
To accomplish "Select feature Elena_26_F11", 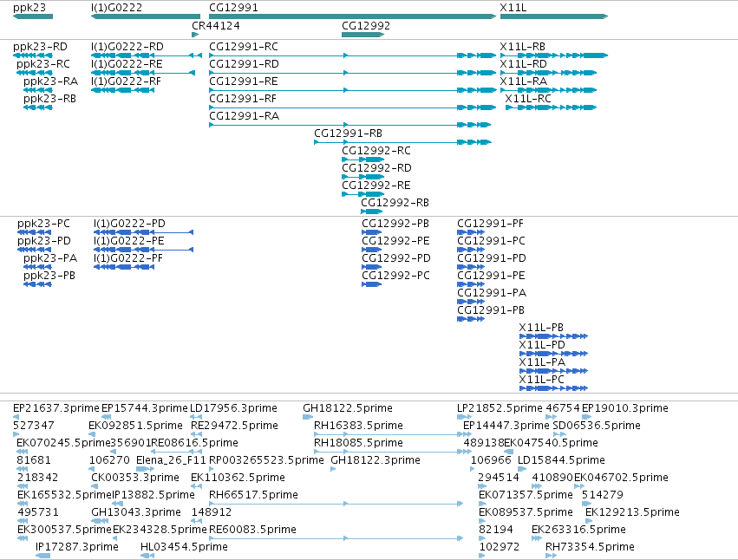I will coord(145,469).
